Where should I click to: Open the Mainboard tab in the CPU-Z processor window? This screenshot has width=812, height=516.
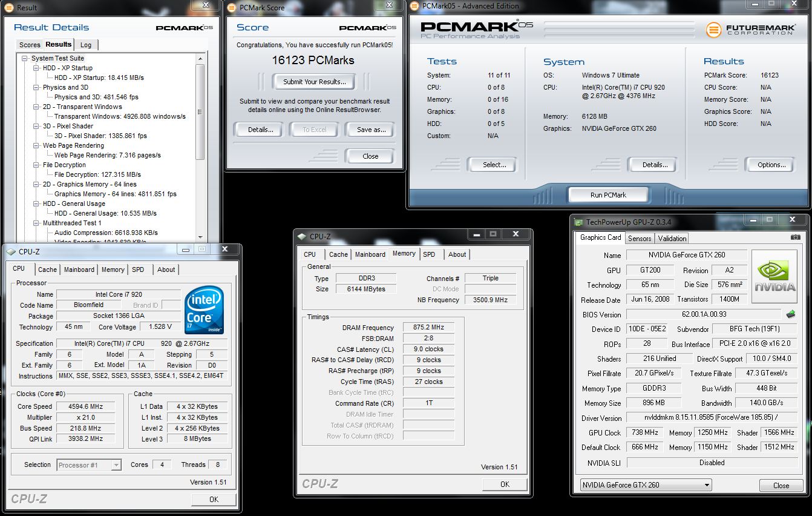[x=79, y=270]
